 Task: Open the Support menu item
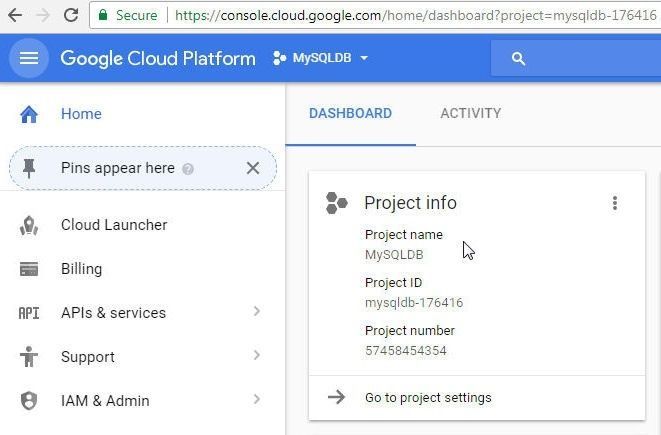(88, 357)
